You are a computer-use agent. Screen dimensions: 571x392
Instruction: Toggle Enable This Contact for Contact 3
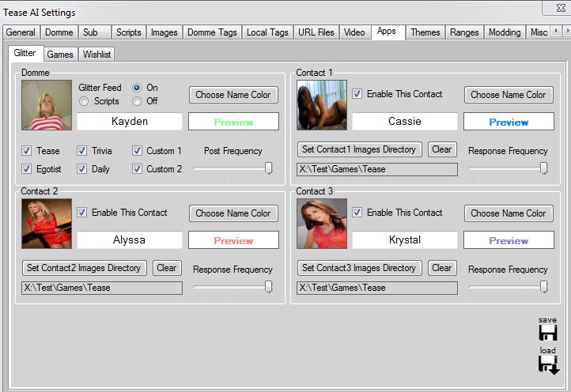point(357,213)
